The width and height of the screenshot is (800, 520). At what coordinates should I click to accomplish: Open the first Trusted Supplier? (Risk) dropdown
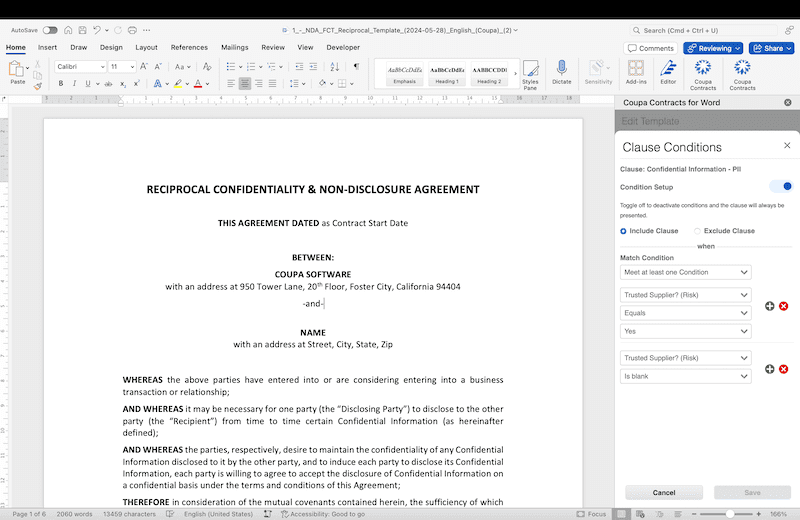pos(685,295)
